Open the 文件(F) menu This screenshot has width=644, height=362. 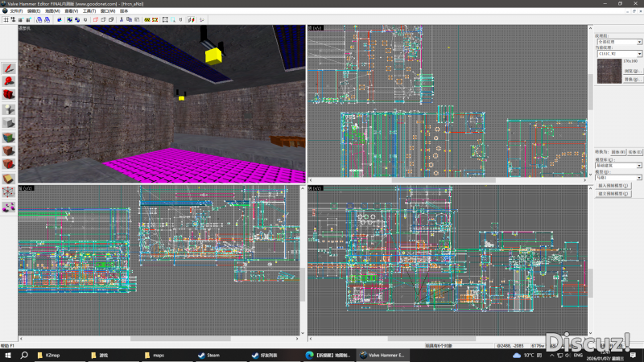click(x=16, y=10)
